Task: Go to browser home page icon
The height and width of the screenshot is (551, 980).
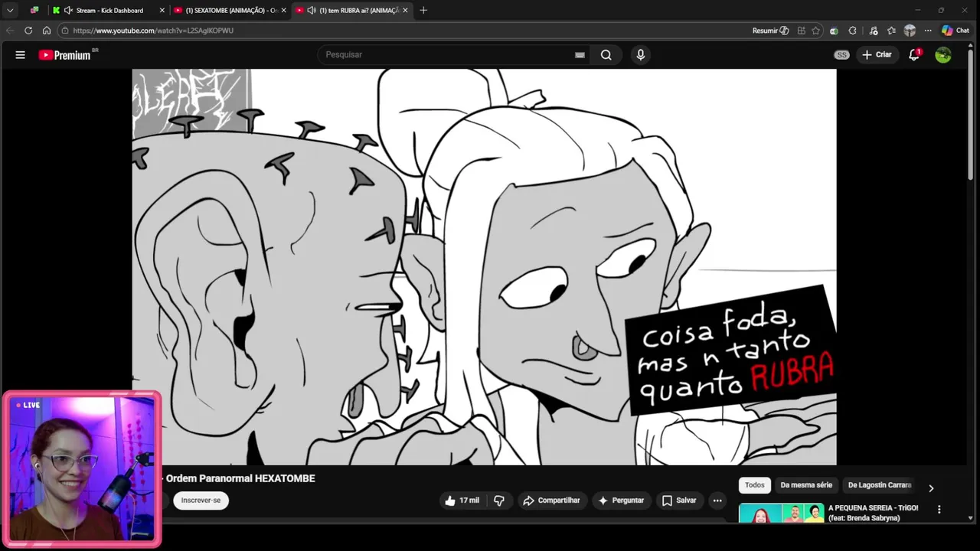Action: point(47,31)
